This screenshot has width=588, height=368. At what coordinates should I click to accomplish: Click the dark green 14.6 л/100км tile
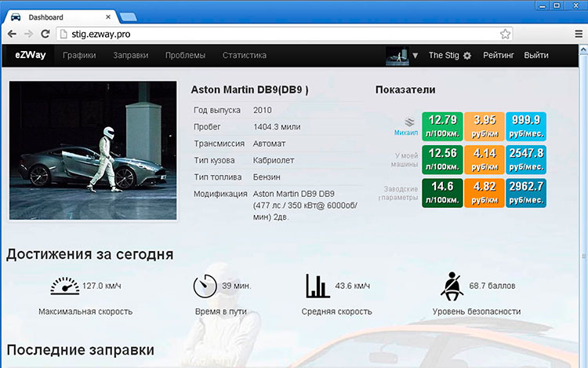(442, 193)
